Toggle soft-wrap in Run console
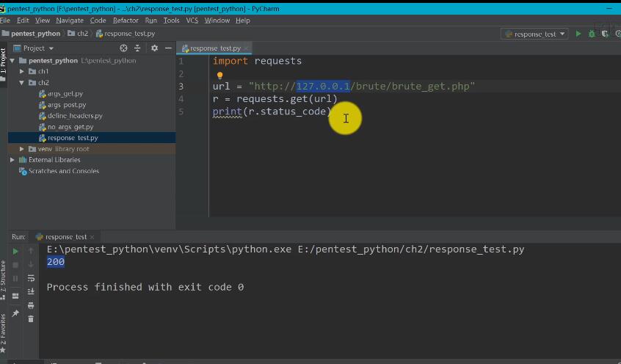 [31, 278]
